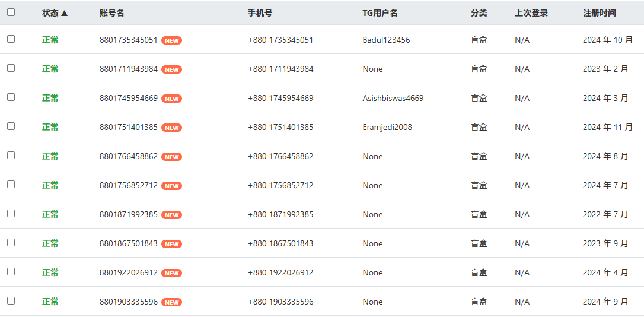Sort by the 注册时间 column header
The image size is (644, 317).
[599, 13]
